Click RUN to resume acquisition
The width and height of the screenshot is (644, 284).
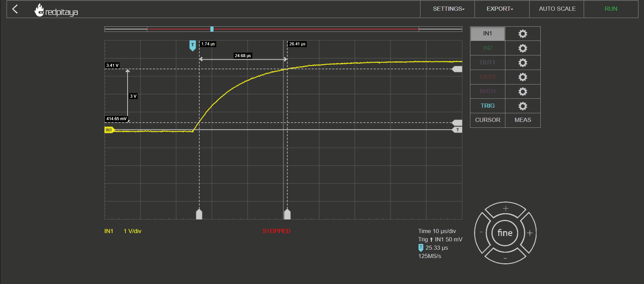611,9
